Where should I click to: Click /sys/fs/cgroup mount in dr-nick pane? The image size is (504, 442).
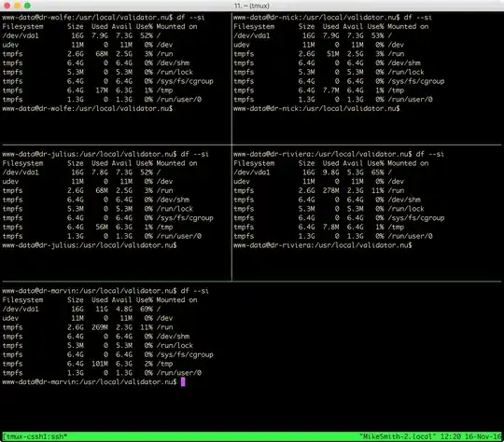point(416,81)
